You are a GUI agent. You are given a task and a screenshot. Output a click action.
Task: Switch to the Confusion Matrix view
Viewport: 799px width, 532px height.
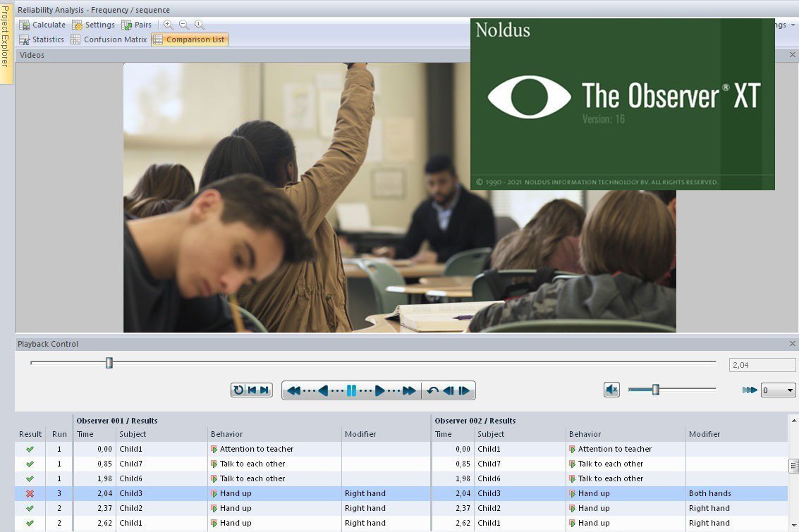click(x=109, y=39)
